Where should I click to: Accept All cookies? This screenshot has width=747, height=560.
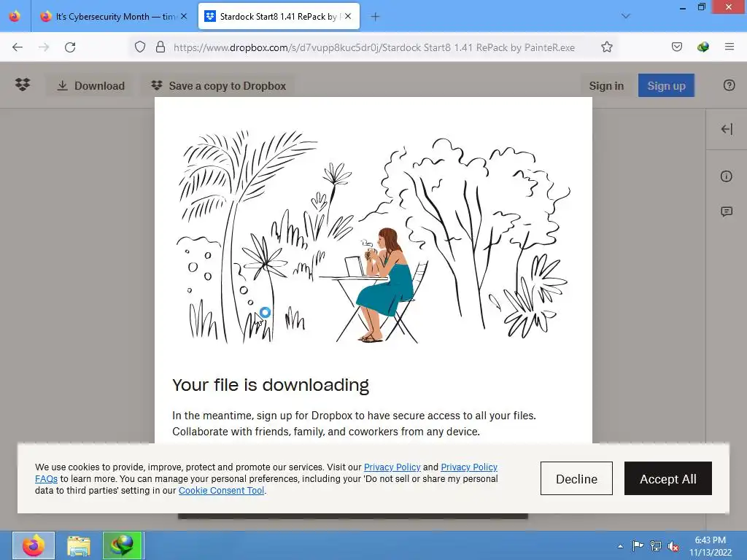[x=668, y=478]
